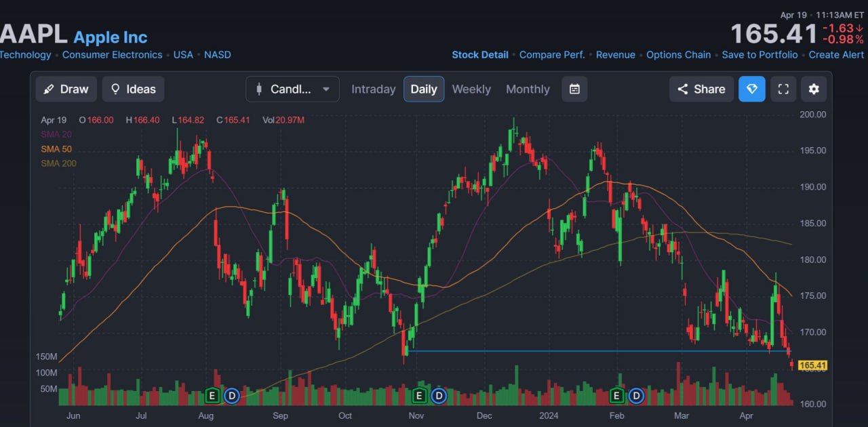The height and width of the screenshot is (427, 868).
Task: Click the February dividend D marker
Action: coord(637,395)
